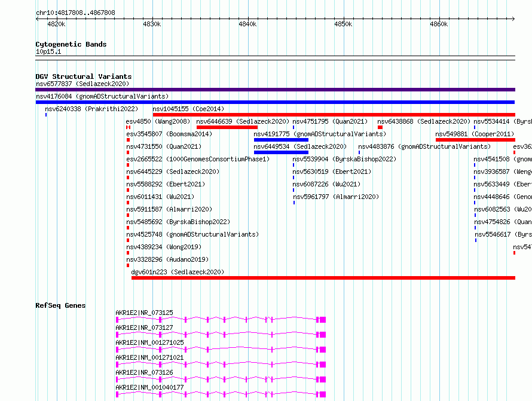Screen dimensions: 532x401
Task: Click the 10p15.1 cytogenetic band label
Action: coord(48,51)
